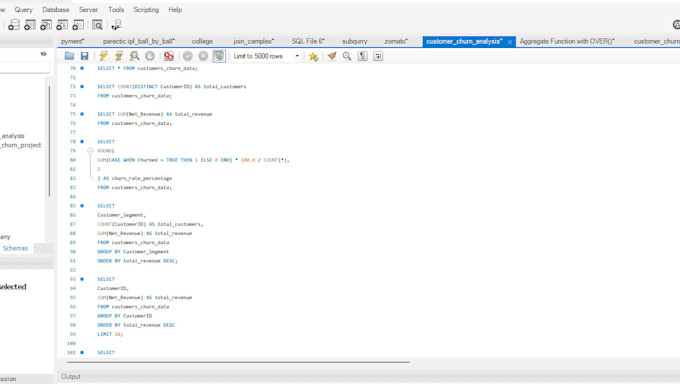
Task: Click the line 82 churn_rate_percentage alias text
Action: coord(142,178)
